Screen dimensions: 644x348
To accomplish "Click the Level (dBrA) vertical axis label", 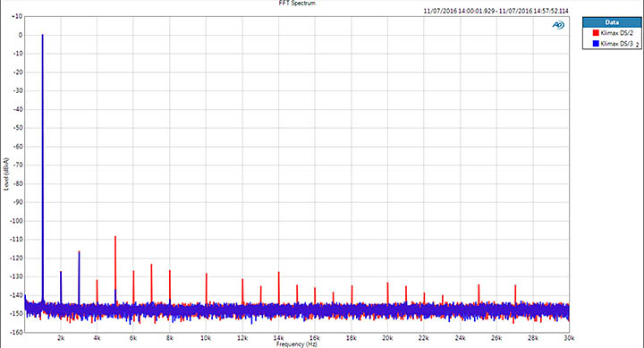I will (x=6, y=174).
